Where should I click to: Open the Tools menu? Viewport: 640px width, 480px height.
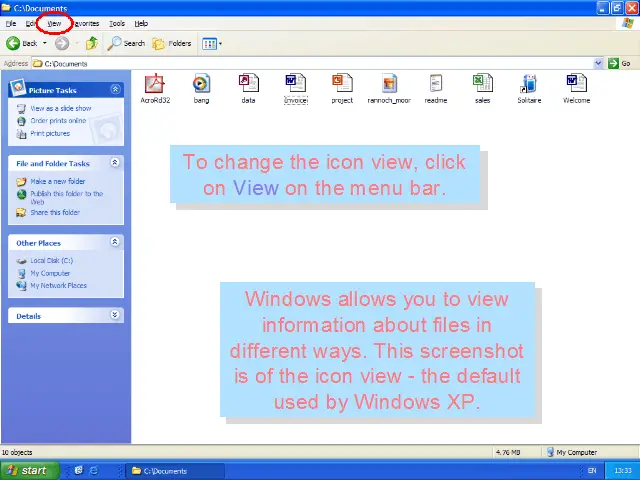click(x=117, y=23)
